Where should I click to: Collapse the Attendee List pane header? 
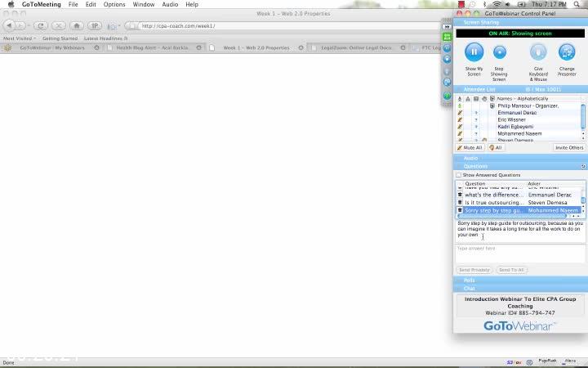520,89
